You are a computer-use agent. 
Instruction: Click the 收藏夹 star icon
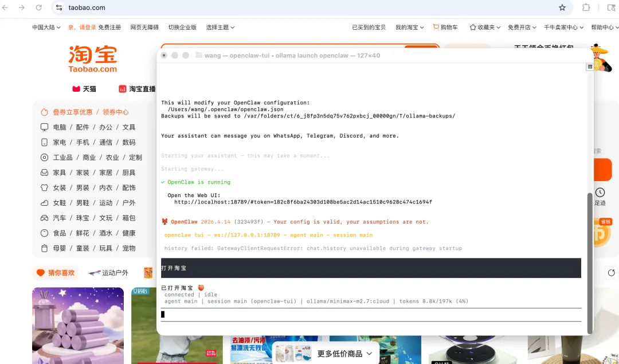[472, 28]
